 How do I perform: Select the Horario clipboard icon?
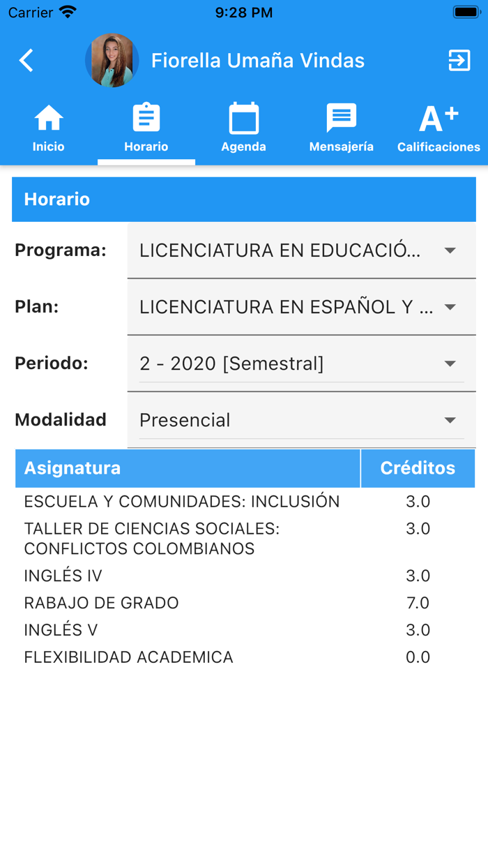(x=146, y=119)
